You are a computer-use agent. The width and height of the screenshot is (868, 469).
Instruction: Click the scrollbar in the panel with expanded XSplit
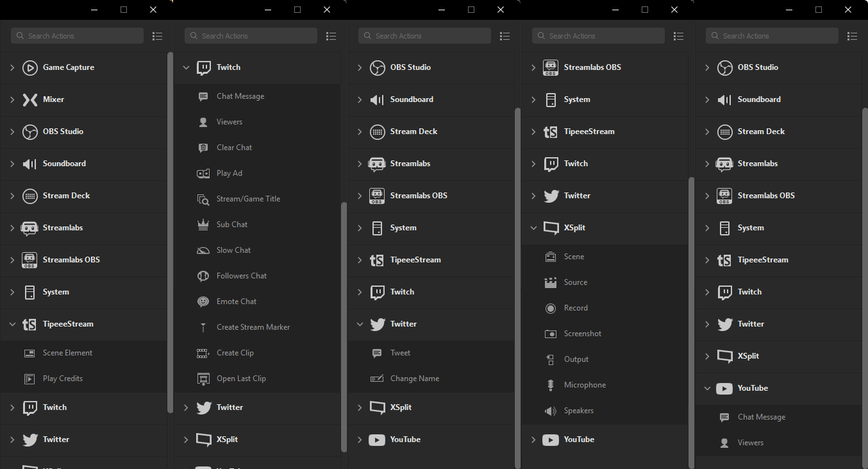coord(691,322)
